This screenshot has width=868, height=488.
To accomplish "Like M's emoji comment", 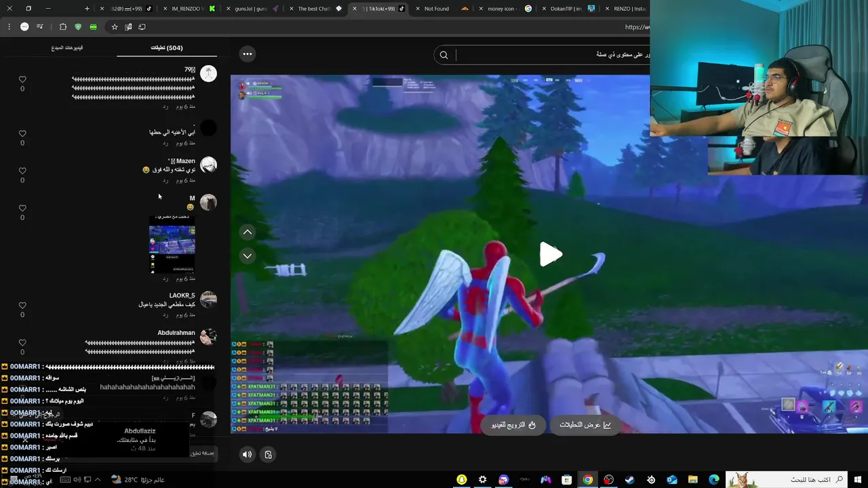I will pos(22,208).
